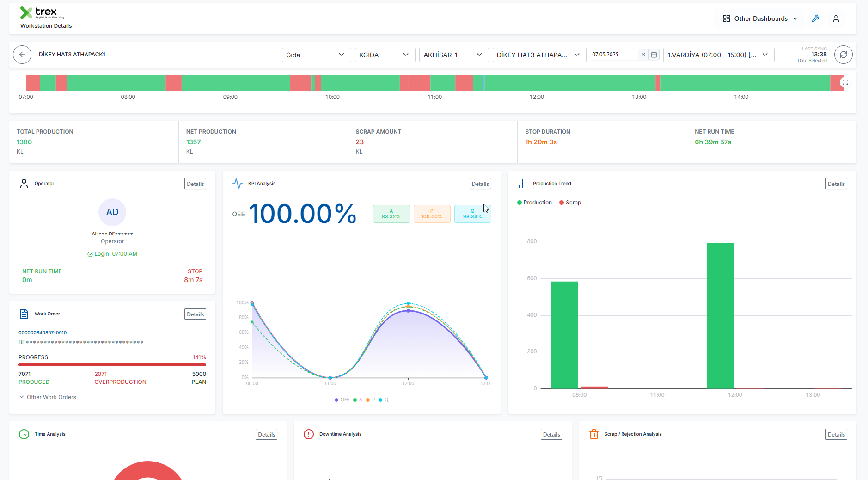Open the AKHİSAR-1 dropdown
This screenshot has width=868, height=480.
pos(454,55)
